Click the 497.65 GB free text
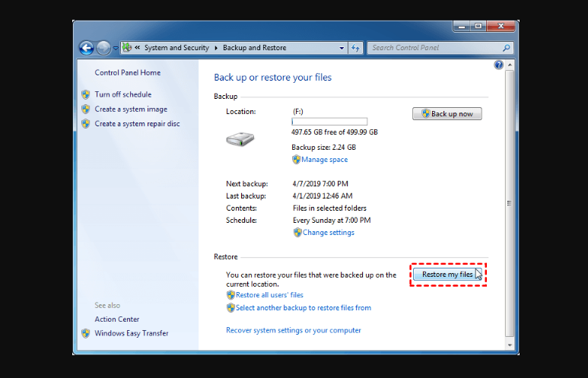Screen dimensions: 588x378 coord(335,132)
